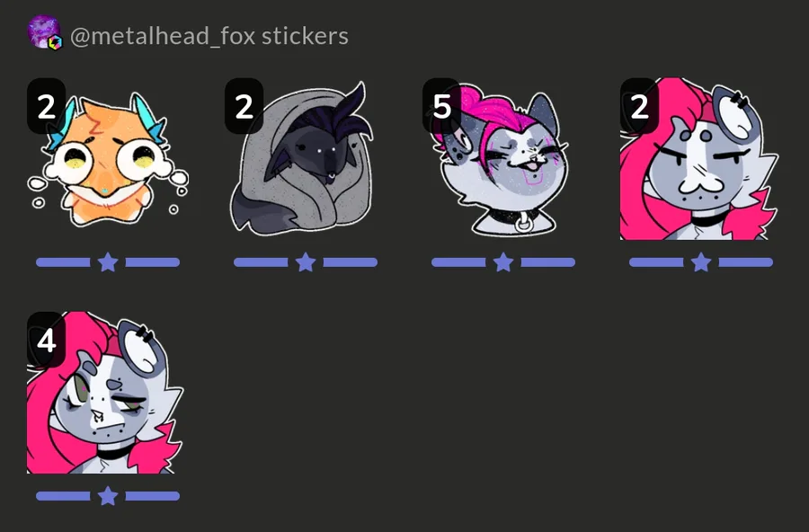Screen dimensions: 809x532
Task: Select the unamused pink-haired character sticker
Action: pos(700,158)
